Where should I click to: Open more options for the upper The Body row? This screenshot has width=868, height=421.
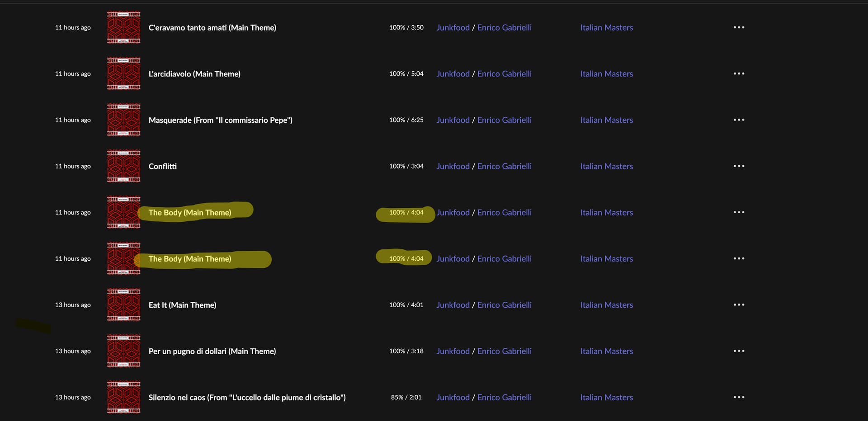point(739,212)
